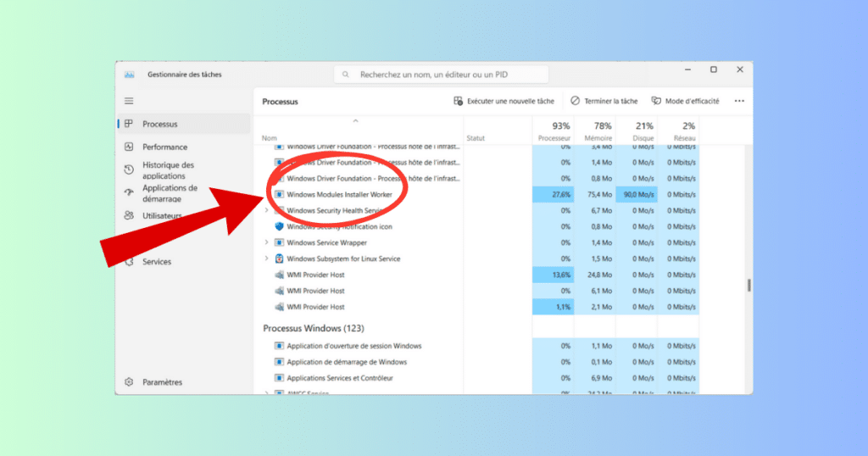Click the Application de démarrage de Windows icon
868x456 pixels.
279,362
